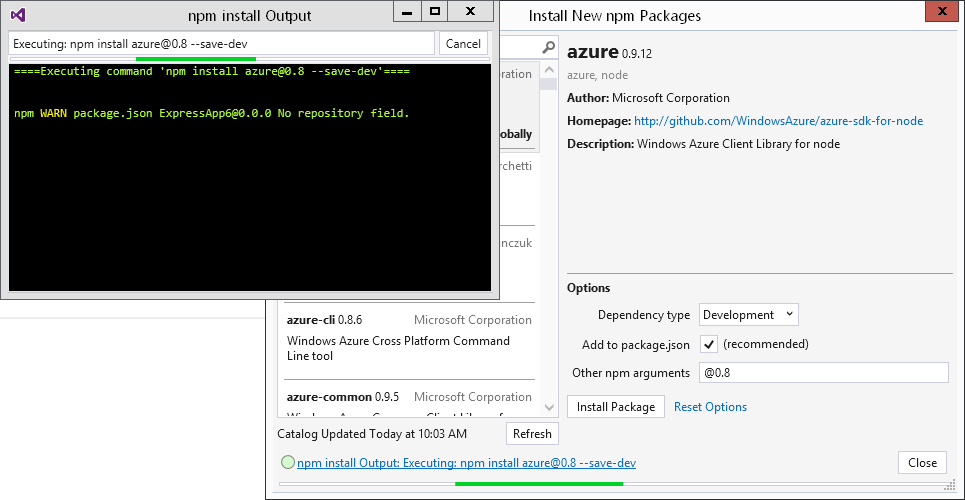Close the Install New npm Packages dialog with X
The image size is (965, 500).
coord(940,12)
